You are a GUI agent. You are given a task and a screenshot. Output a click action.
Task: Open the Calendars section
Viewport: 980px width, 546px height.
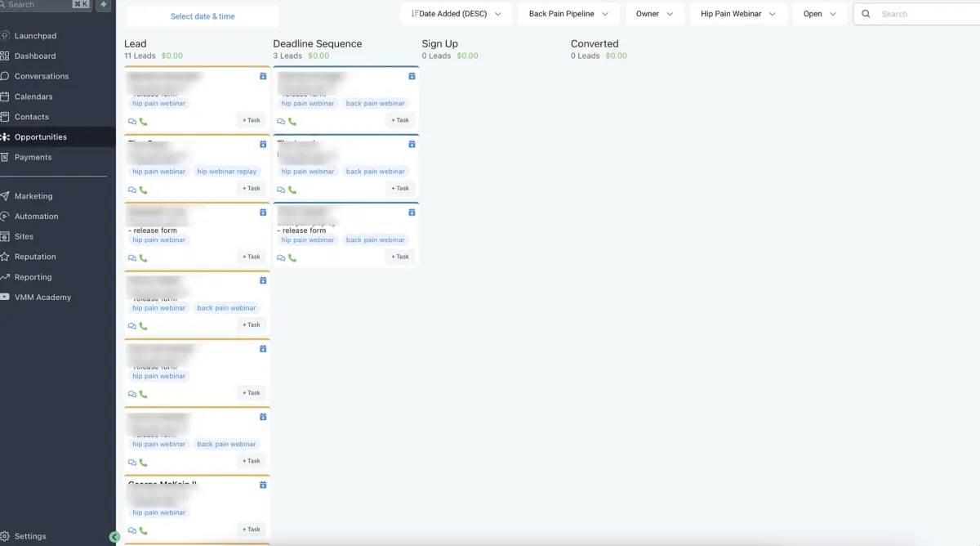click(33, 96)
